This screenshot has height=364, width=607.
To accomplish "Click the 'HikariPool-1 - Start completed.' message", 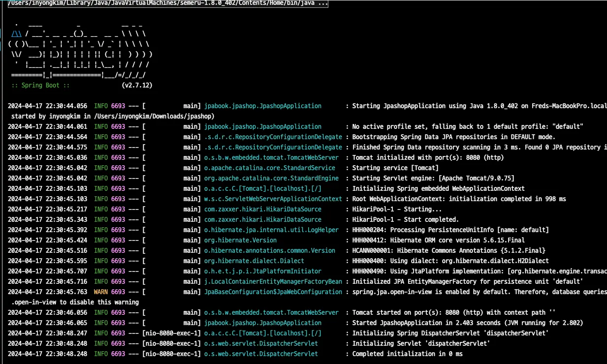I will coord(406,219).
